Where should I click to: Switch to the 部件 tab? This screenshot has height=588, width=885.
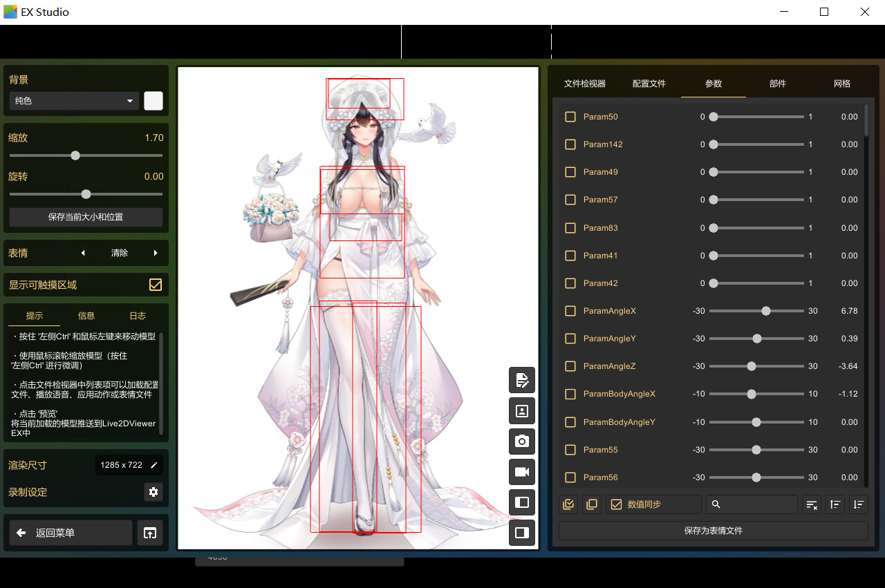[x=778, y=84]
